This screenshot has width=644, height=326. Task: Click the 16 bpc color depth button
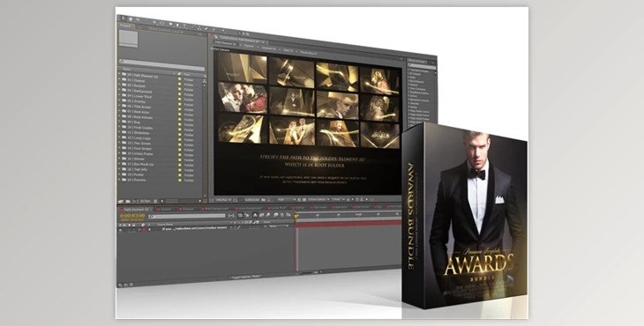tap(144, 201)
